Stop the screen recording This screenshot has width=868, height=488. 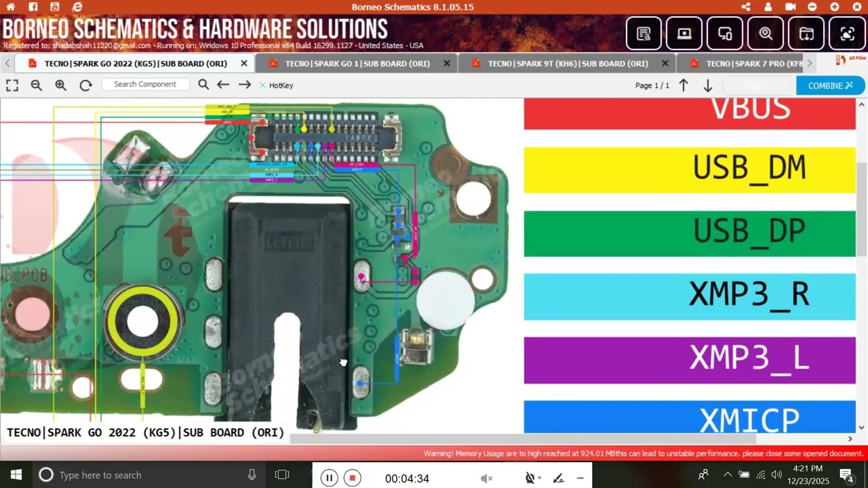(352, 478)
